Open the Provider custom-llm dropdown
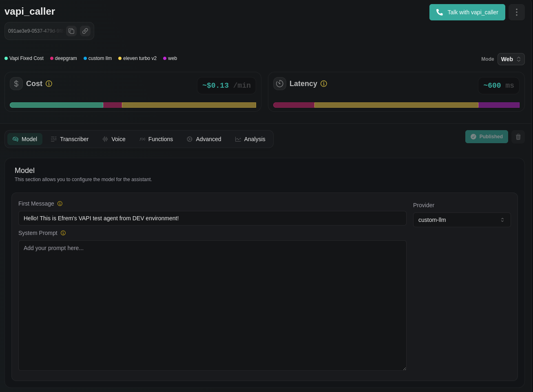This screenshot has width=533, height=392. click(x=462, y=220)
